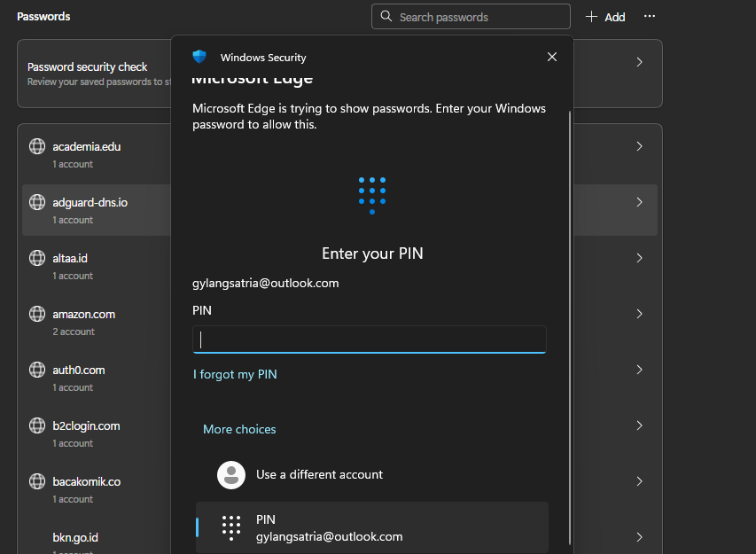
Task: Click the globe icon beside academia.edu
Action: point(37,147)
